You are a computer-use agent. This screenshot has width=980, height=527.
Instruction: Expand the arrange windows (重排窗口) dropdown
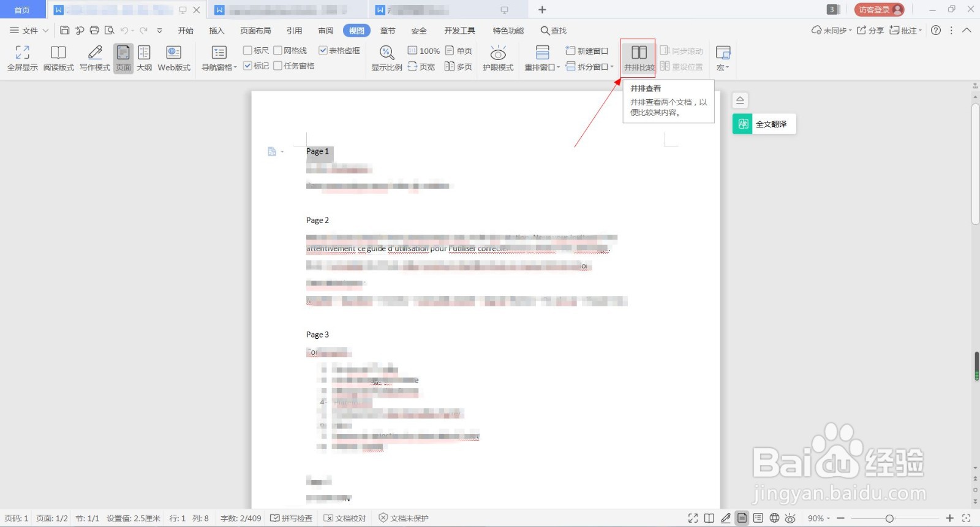coord(558,67)
